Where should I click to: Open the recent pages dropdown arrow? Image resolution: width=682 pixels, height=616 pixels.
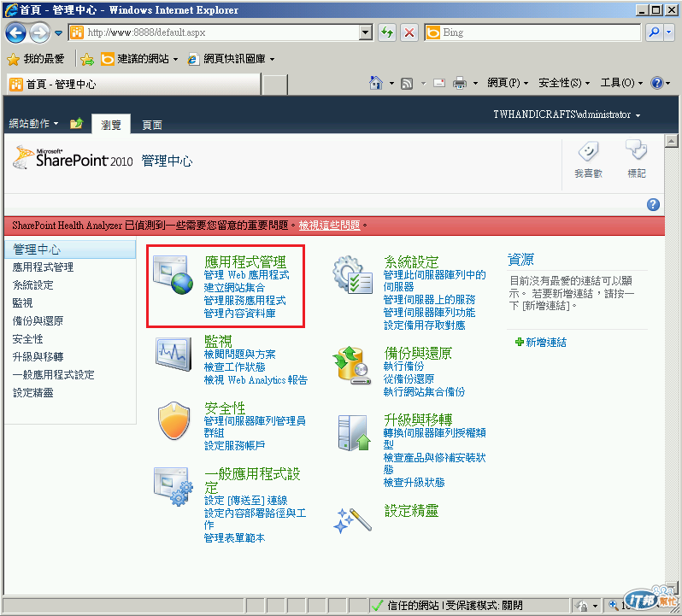coord(58,33)
